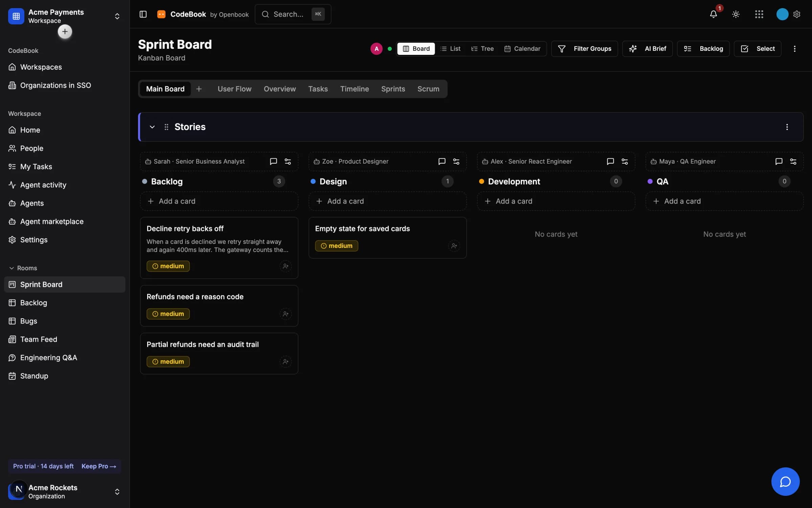This screenshot has height=508, width=812.
Task: Open the Decline retry backs off card
Action: 219,248
